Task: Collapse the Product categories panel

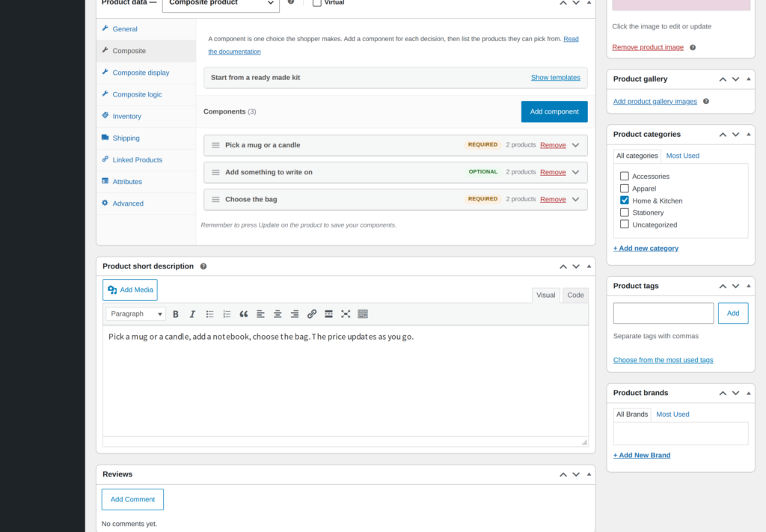Action: point(748,135)
